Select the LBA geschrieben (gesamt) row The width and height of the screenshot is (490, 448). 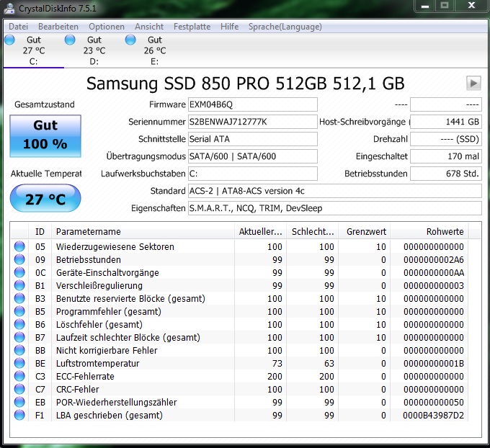239,415
